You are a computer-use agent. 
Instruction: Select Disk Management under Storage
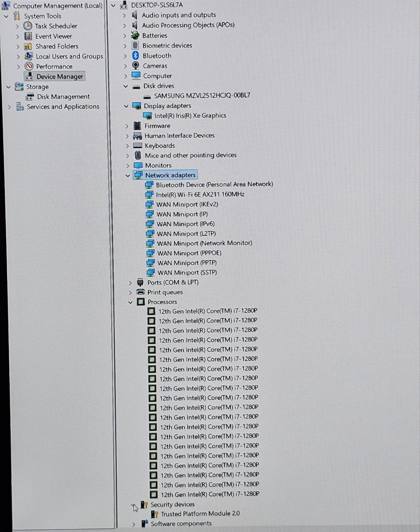(x=63, y=97)
